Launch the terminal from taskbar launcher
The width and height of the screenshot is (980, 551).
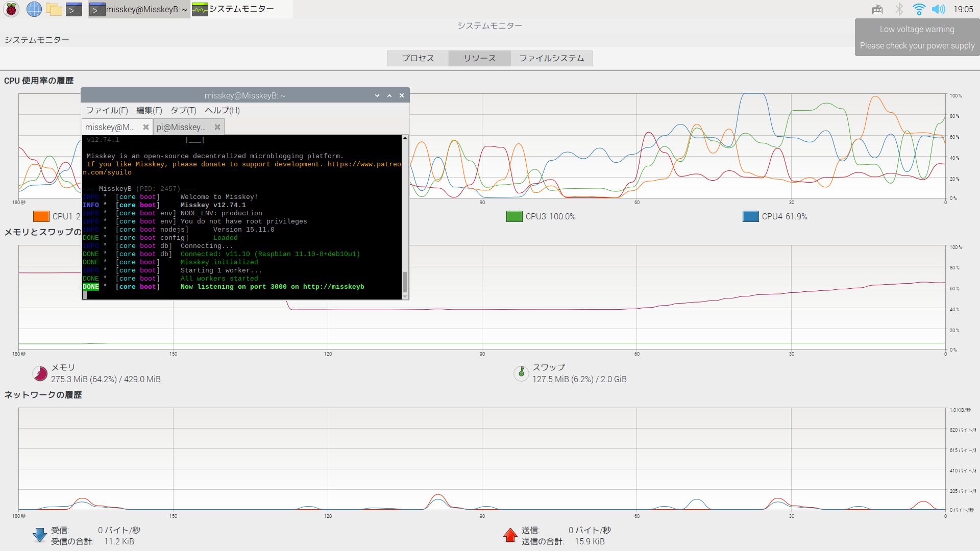74,9
